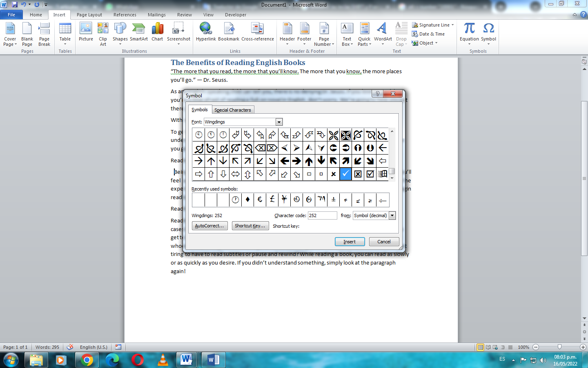588x368 pixels.
Task: Open Quick Parts menu
Action: 364,34
